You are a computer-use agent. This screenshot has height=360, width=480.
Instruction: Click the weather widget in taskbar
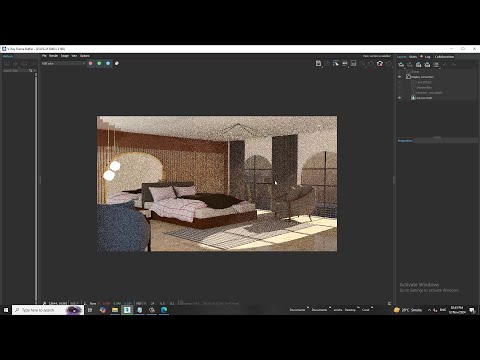[x=408, y=310]
